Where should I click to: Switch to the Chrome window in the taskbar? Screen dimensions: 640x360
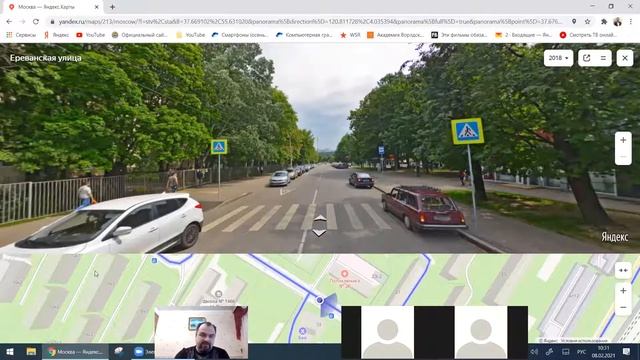(76, 351)
